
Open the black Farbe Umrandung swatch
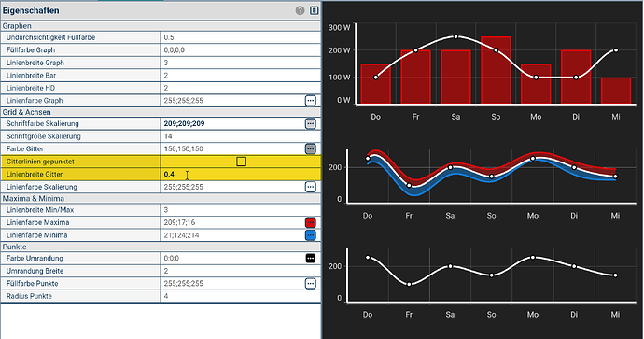311,259
